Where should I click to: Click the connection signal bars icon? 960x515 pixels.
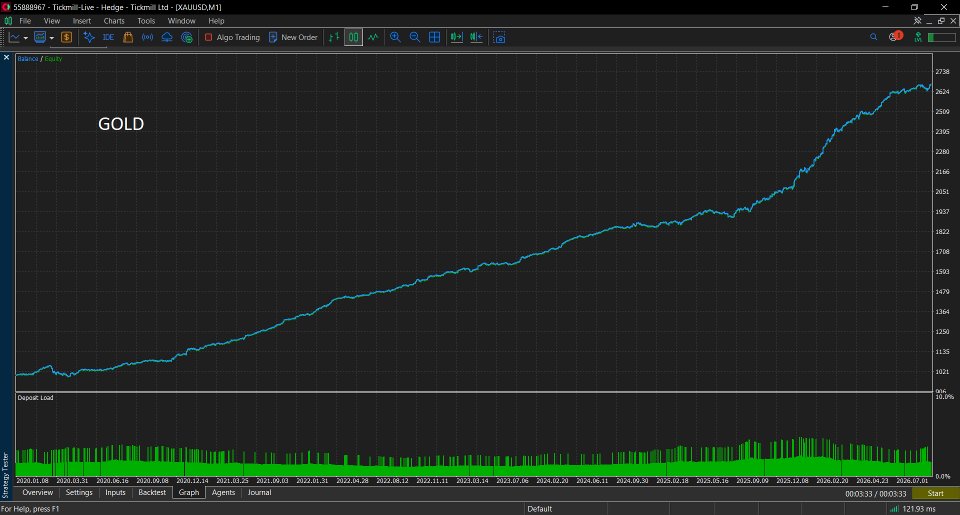[894, 509]
